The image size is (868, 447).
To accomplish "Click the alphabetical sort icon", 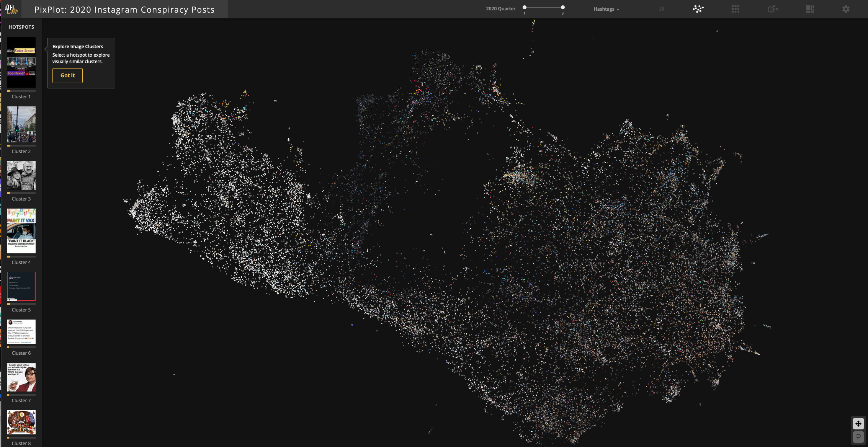I will tap(661, 9).
